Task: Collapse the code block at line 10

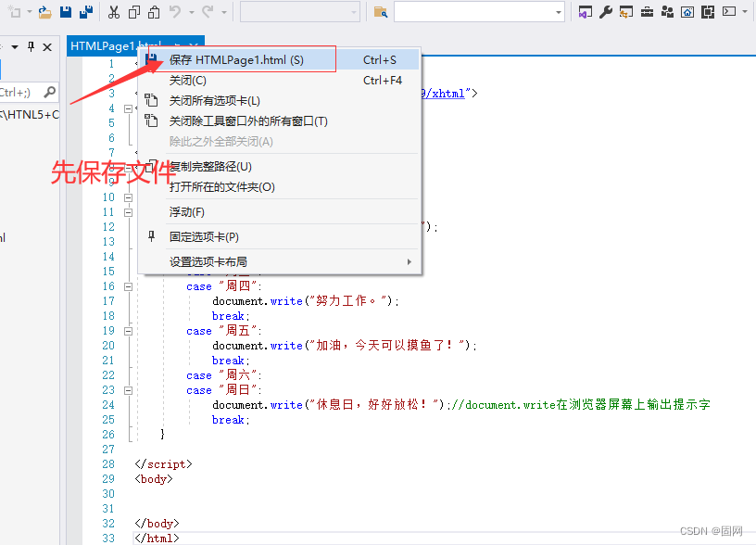Action: pos(128,197)
